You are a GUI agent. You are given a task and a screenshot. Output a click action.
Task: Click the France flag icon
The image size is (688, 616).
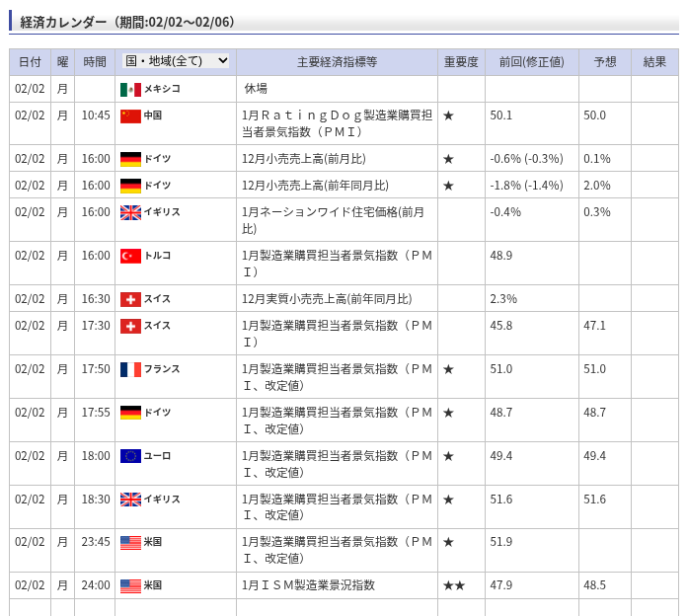pos(130,369)
